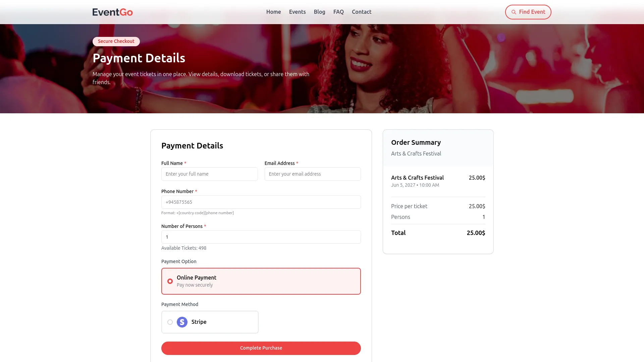644x362 pixels.
Task: Select the Online Payment radio button
Action: (170, 281)
